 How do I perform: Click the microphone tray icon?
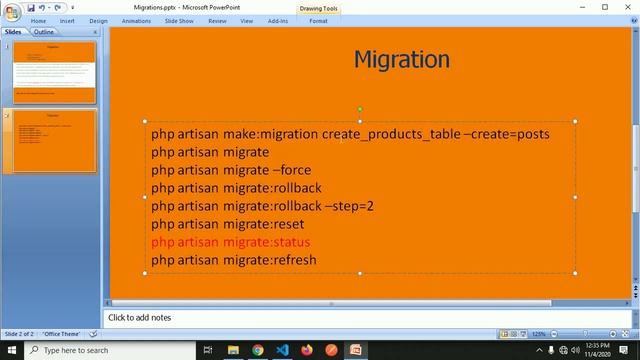(x=551, y=350)
